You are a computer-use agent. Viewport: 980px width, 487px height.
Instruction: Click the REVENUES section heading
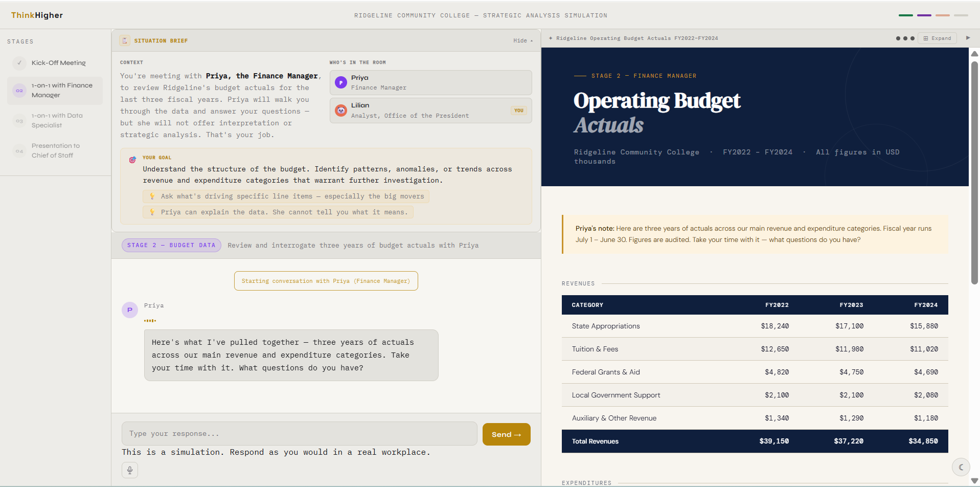pyautogui.click(x=578, y=283)
